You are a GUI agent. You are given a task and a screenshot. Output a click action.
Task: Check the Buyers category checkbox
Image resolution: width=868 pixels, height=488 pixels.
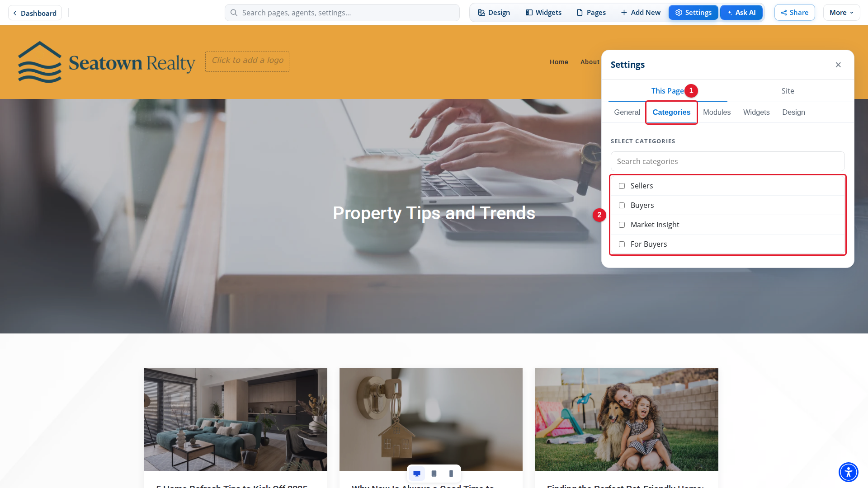[x=622, y=206]
